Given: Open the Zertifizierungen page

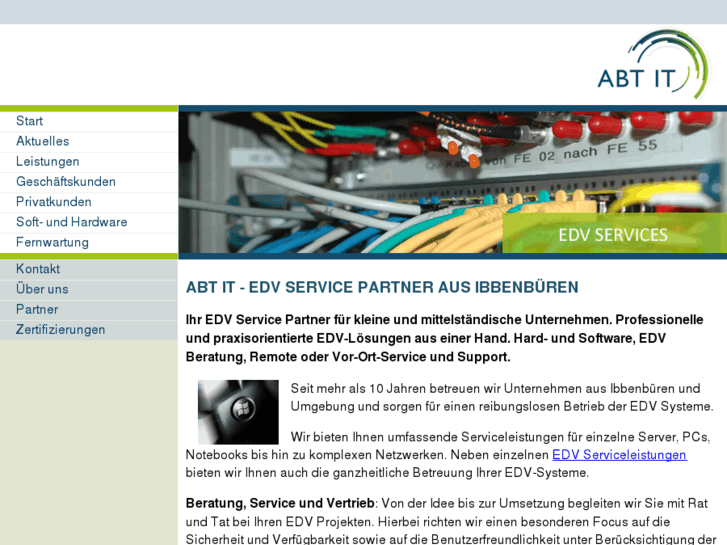Looking at the screenshot, I should pos(89,330).
